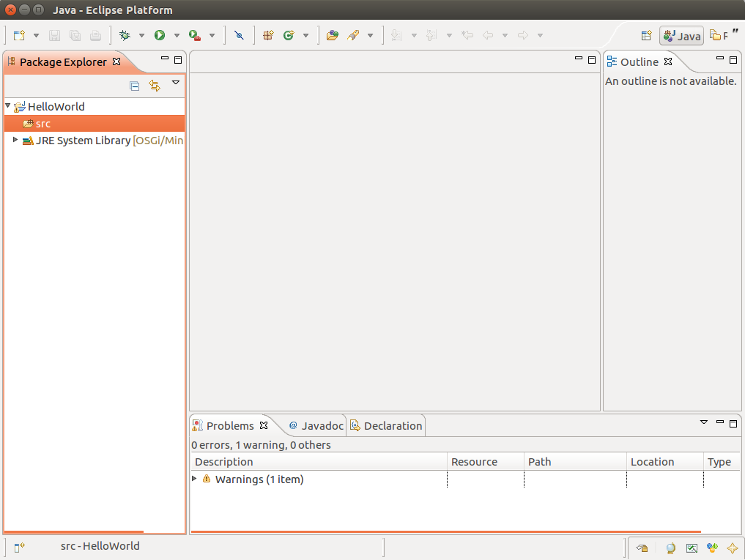The height and width of the screenshot is (560, 745).
Task: Close the Problems view
Action: click(264, 425)
